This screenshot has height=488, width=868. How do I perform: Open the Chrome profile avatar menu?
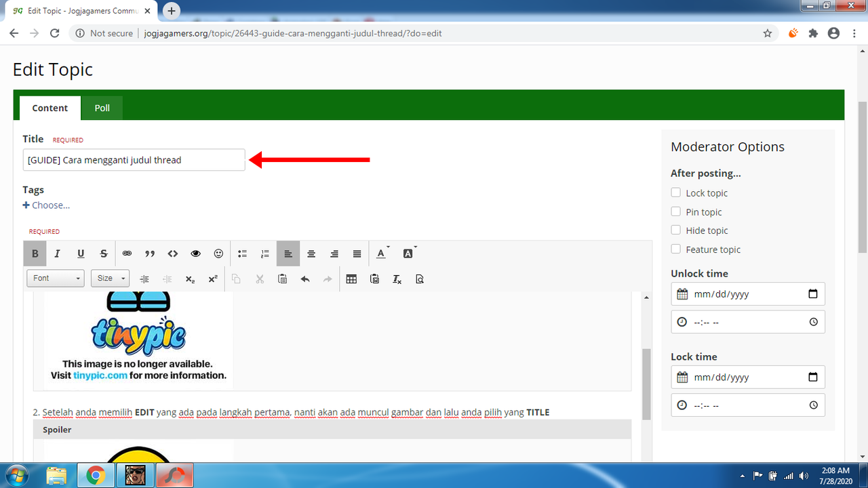coord(834,33)
